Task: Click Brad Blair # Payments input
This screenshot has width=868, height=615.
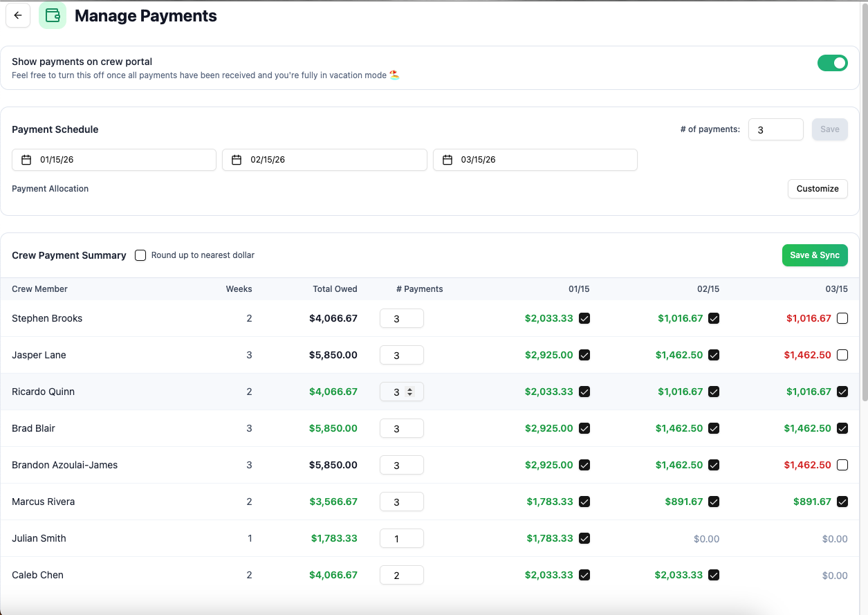Action: tap(401, 428)
